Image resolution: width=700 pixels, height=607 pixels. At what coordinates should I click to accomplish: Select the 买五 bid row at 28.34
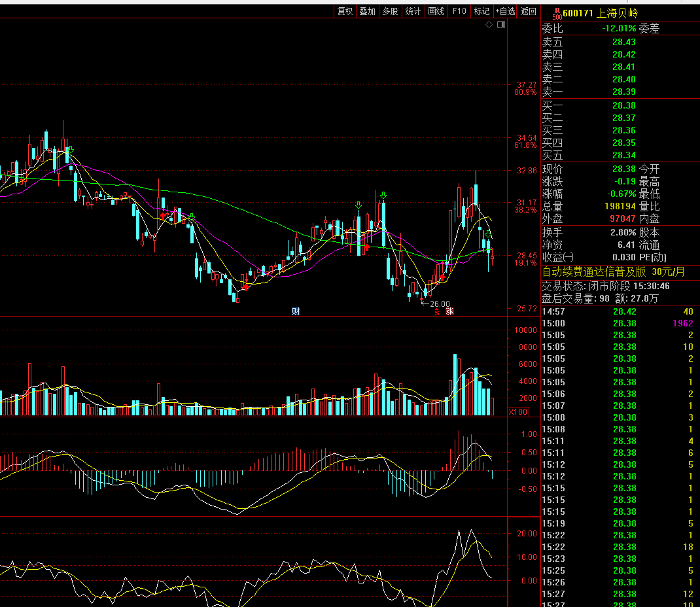[620, 155]
